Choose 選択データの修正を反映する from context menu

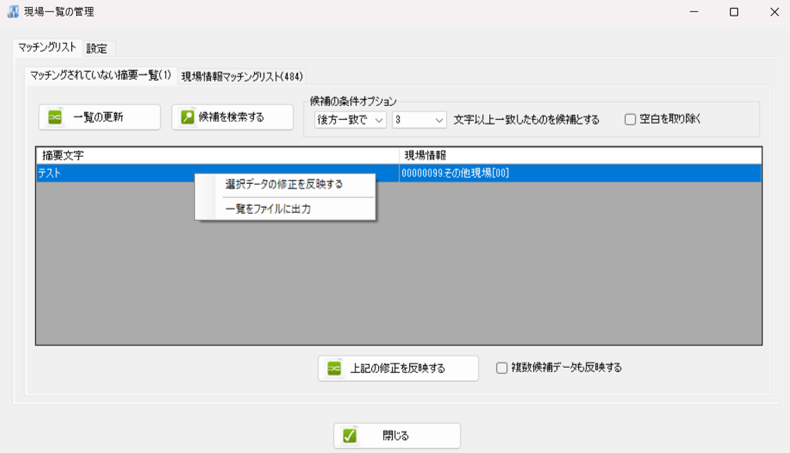click(x=285, y=184)
